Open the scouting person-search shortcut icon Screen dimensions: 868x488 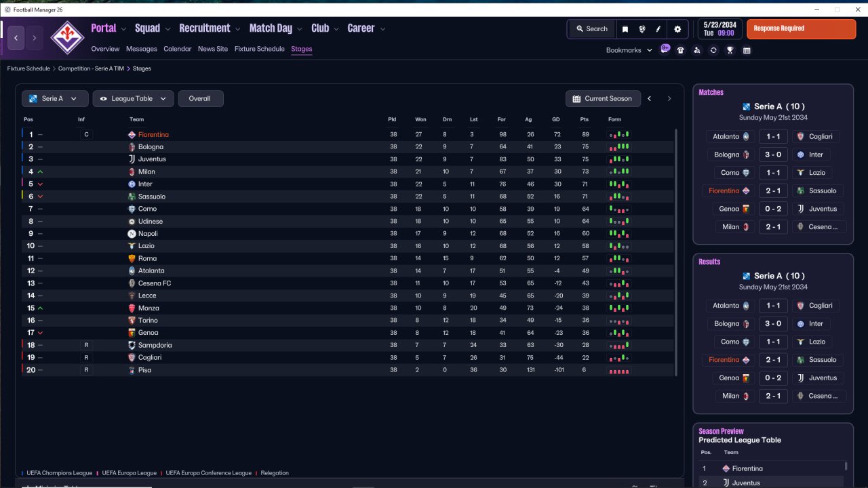pos(697,50)
